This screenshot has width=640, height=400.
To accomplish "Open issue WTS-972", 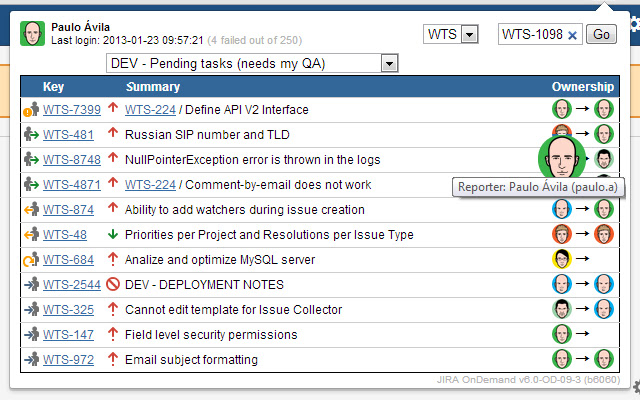I will (68, 360).
